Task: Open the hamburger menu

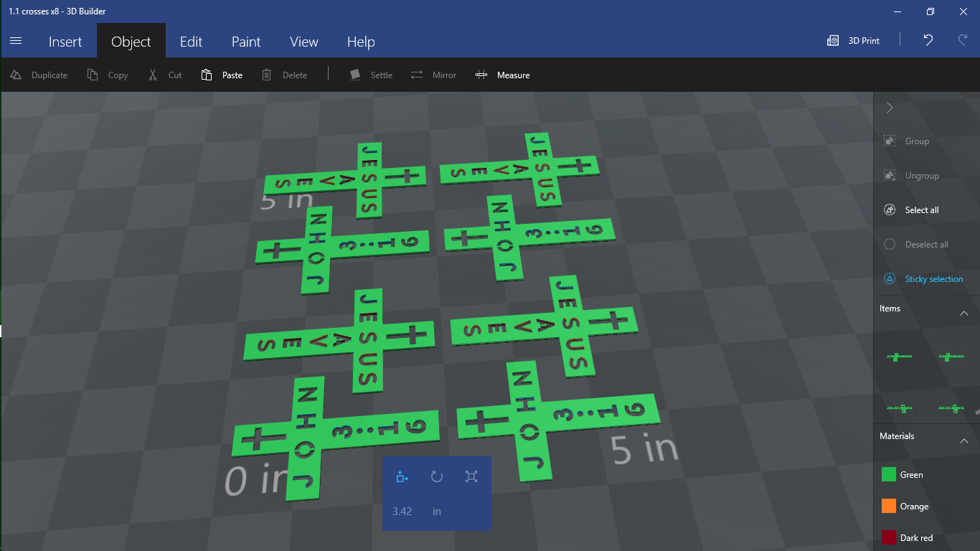Action: [16, 41]
